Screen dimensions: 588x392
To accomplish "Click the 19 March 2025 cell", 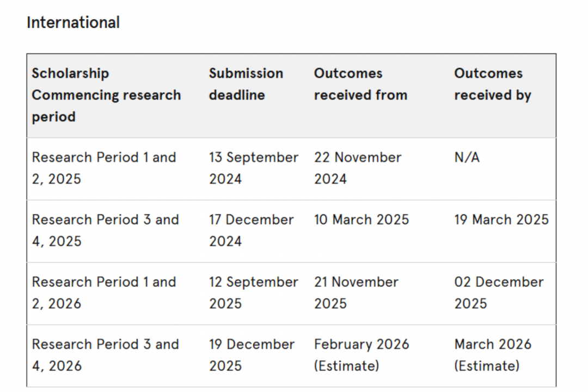I will [501, 219].
